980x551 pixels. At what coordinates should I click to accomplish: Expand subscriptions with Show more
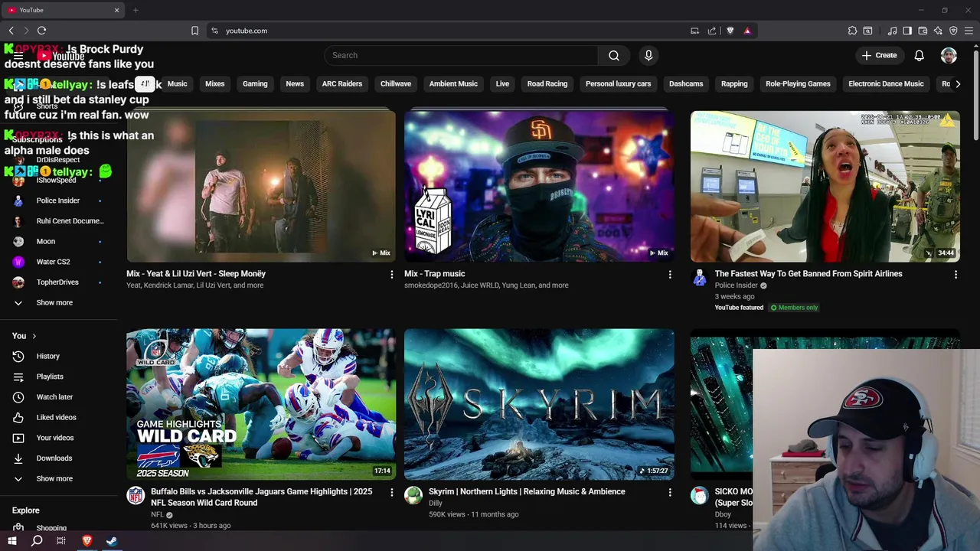pyautogui.click(x=54, y=302)
